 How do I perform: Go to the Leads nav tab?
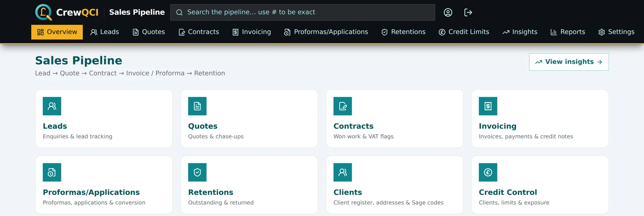click(105, 32)
